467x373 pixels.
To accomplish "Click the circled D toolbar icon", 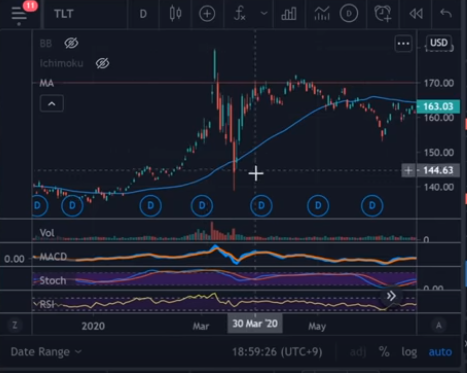I will 349,14.
